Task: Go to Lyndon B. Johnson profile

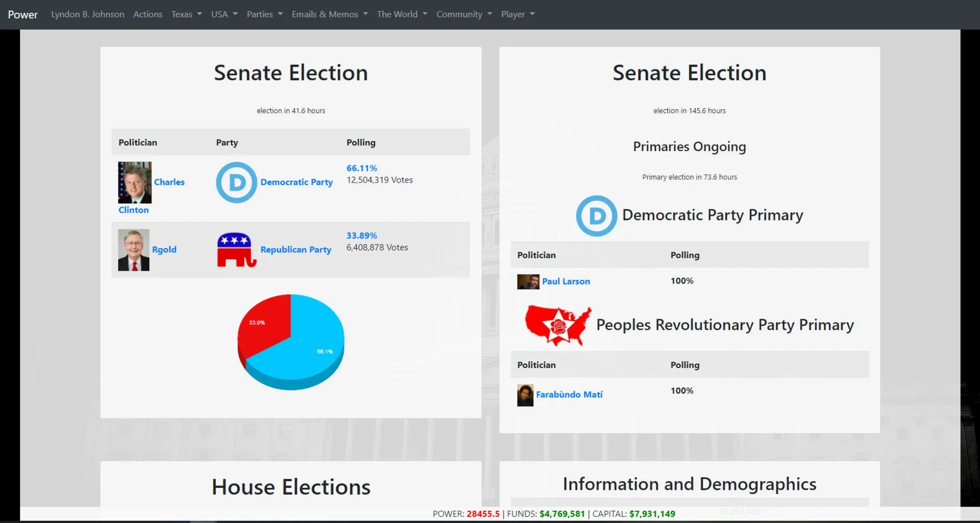Action: [x=88, y=14]
